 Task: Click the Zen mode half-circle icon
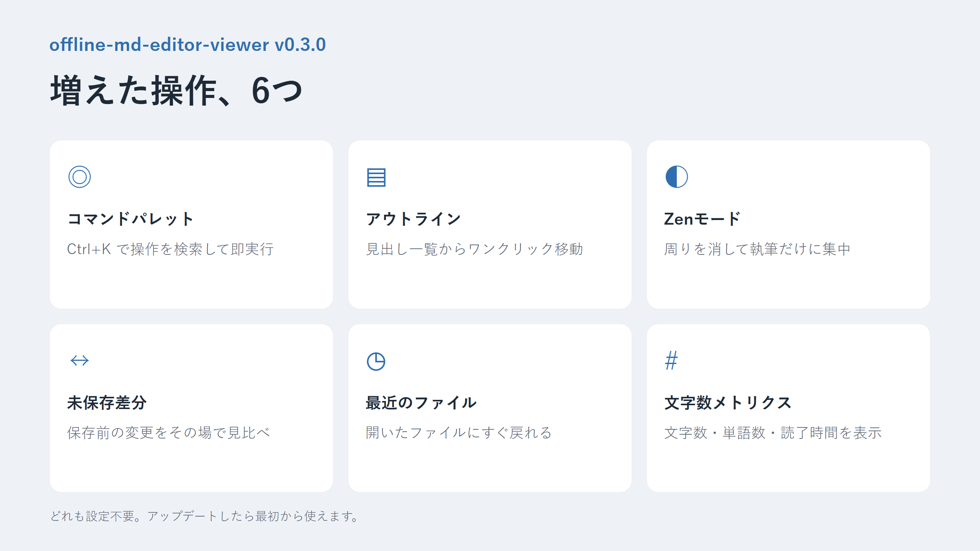point(676,177)
